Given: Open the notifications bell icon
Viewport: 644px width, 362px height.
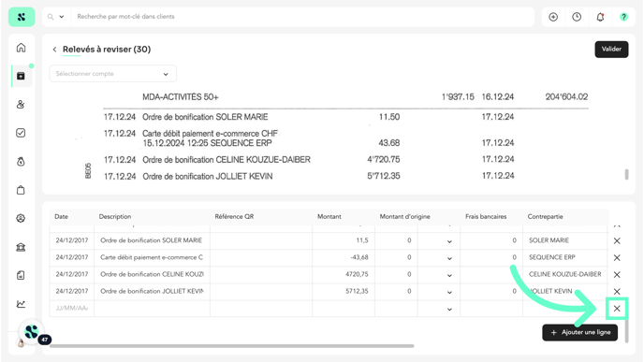Looking at the screenshot, I should (600, 17).
